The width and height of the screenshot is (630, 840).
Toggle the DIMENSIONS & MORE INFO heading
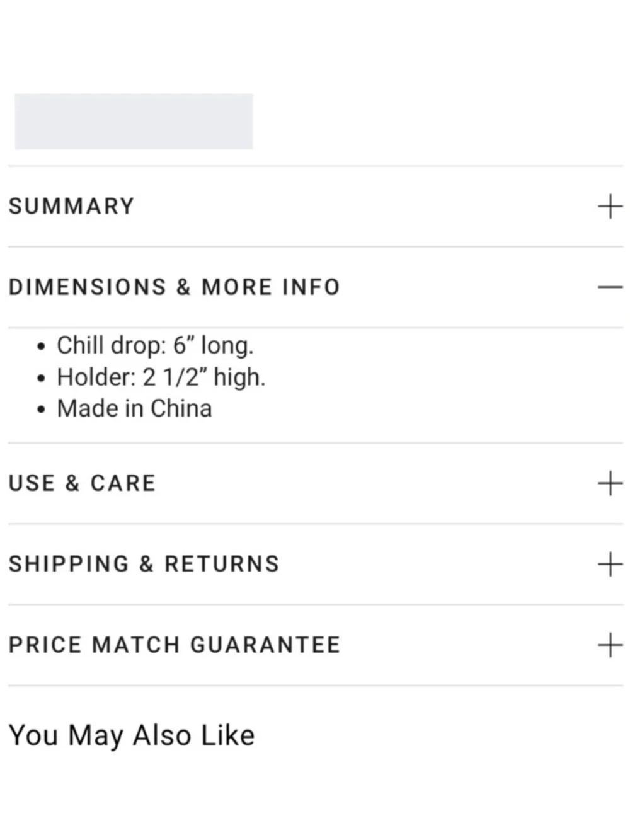(175, 287)
